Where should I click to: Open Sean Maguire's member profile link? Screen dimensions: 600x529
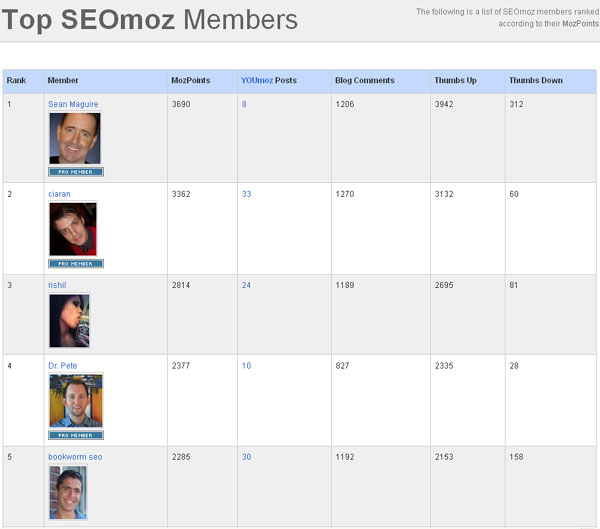pos(73,104)
